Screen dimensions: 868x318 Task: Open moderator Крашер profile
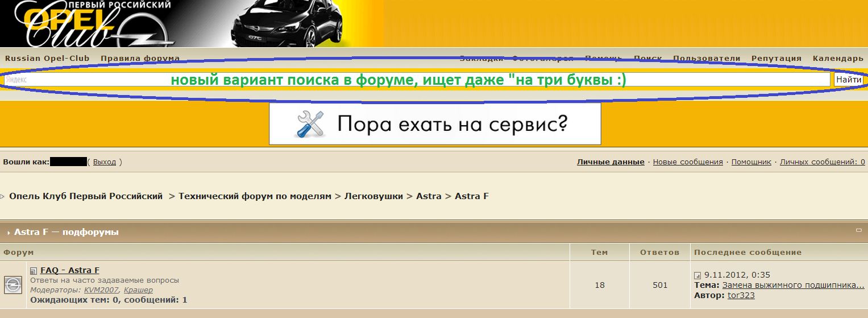click(138, 290)
